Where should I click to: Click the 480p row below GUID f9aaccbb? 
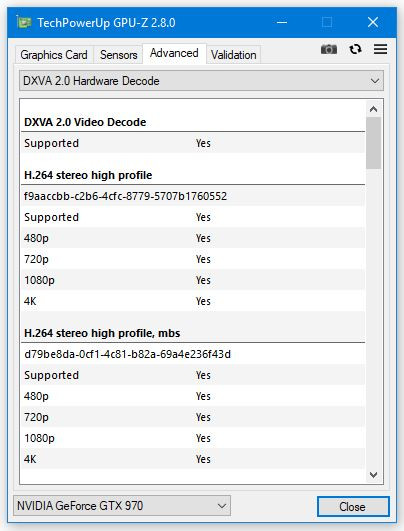coord(193,238)
